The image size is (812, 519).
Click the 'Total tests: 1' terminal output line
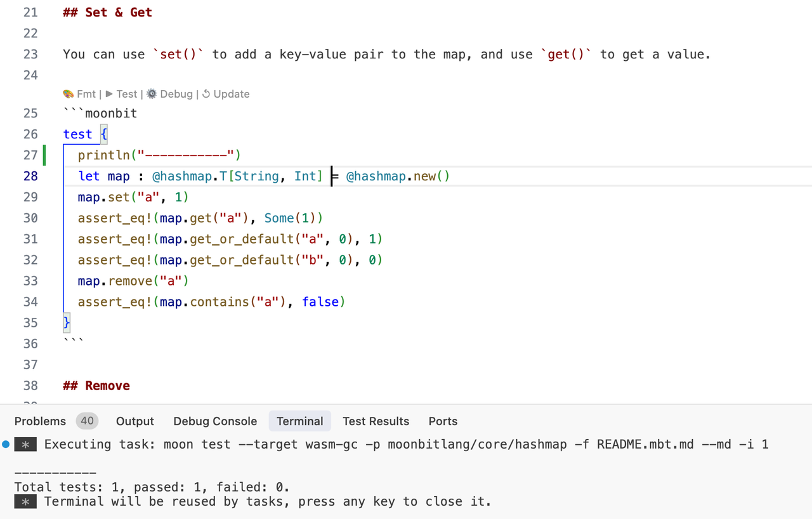pos(152,487)
